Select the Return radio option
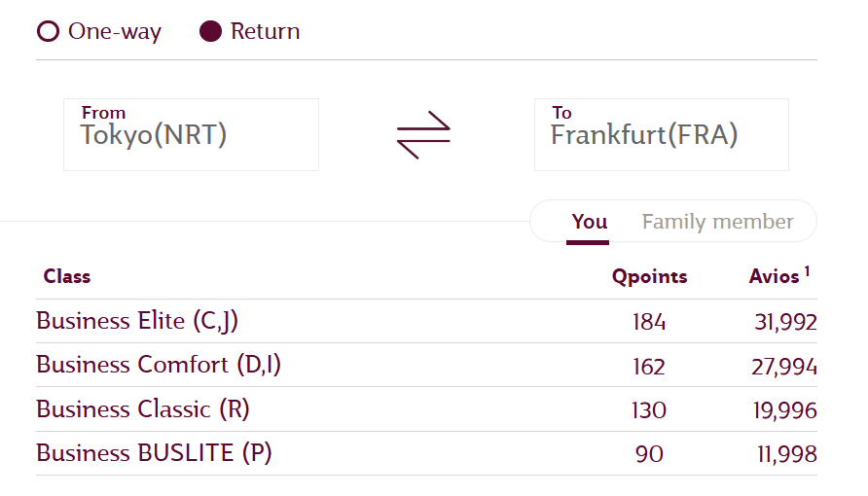 click(x=211, y=31)
